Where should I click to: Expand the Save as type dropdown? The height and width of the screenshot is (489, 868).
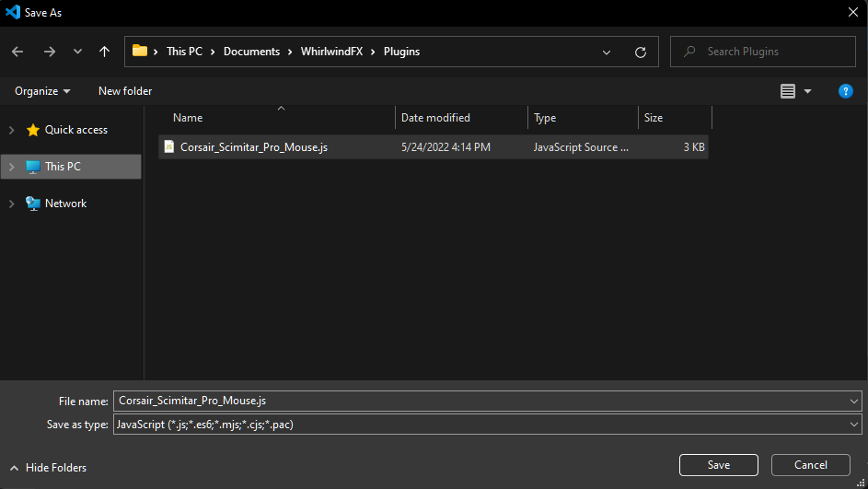855,425
